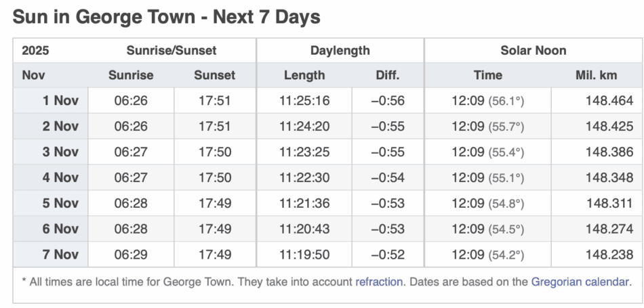Open the Gregorian calendar link
This screenshot has width=644, height=308.
point(581,281)
